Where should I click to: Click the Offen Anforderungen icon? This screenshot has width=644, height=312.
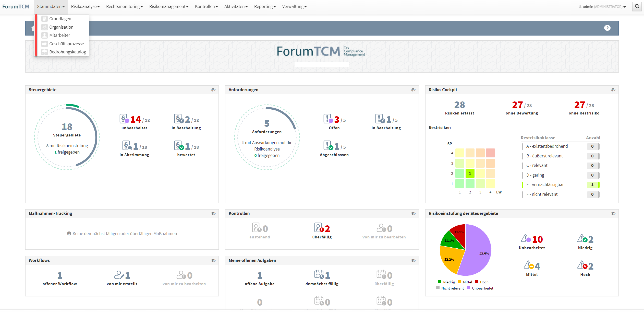328,119
